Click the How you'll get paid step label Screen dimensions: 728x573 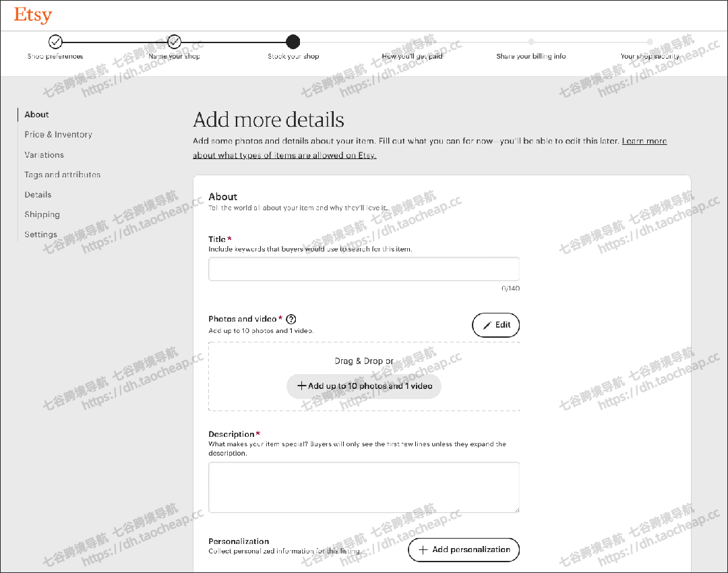(x=413, y=56)
